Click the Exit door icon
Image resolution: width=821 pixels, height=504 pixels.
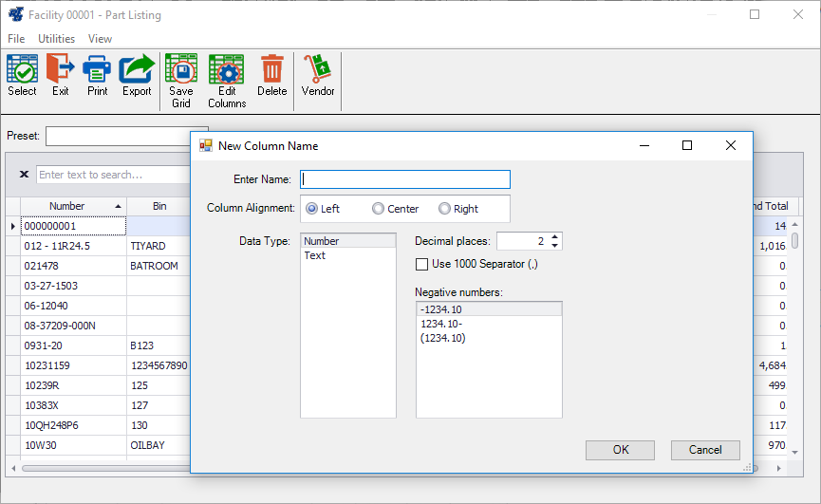click(61, 71)
